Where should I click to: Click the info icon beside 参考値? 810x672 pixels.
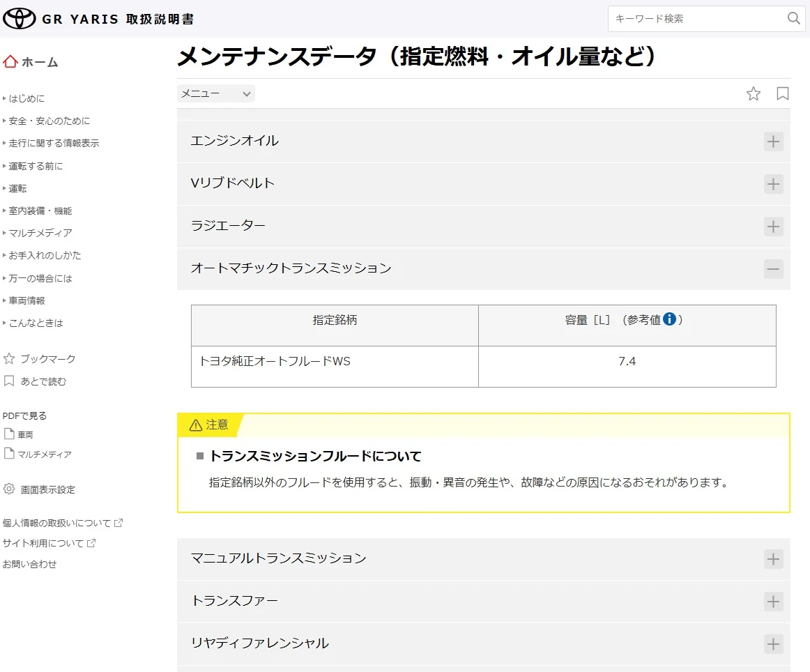point(669,319)
